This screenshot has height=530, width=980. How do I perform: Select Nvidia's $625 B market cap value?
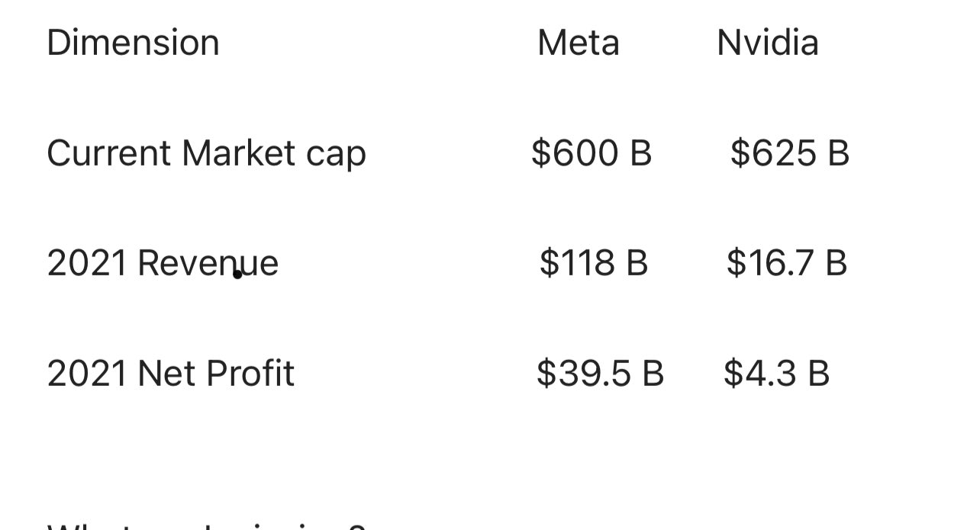point(789,153)
